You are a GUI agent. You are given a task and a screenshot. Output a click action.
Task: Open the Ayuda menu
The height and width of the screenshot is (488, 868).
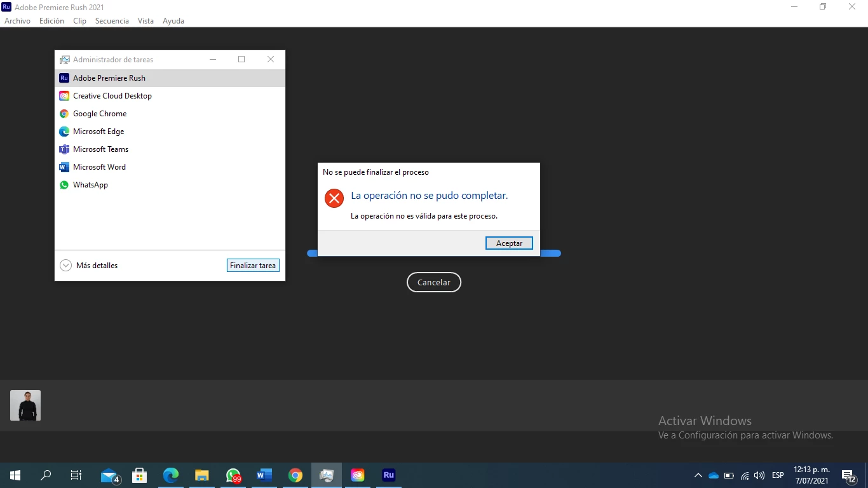tap(173, 21)
